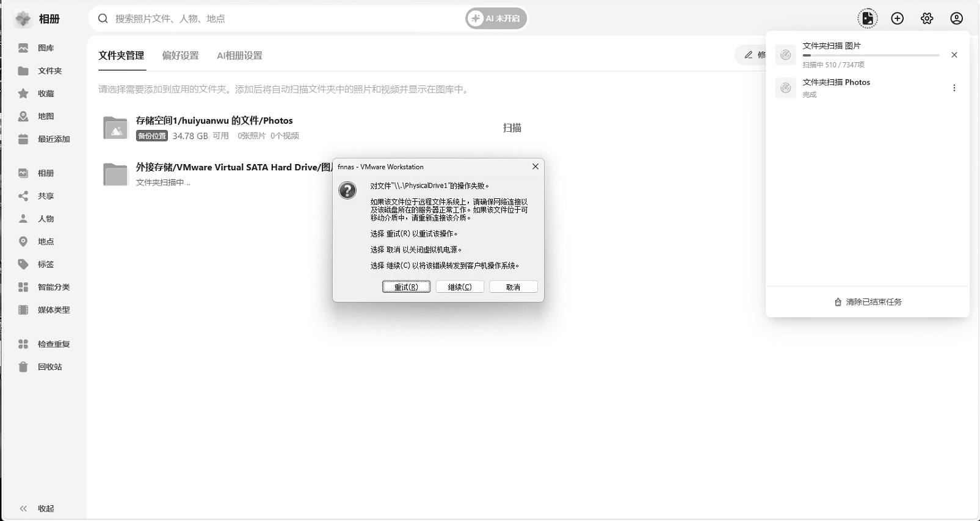980x521 pixels.
Task: Open more options for Photos scan task
Action: (954, 88)
